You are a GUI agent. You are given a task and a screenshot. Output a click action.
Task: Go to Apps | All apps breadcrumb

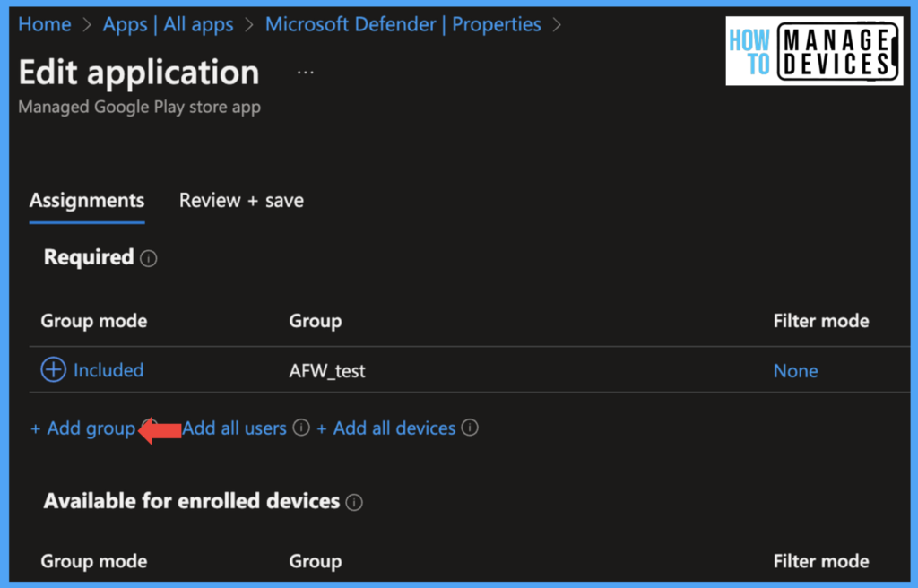[x=168, y=24]
